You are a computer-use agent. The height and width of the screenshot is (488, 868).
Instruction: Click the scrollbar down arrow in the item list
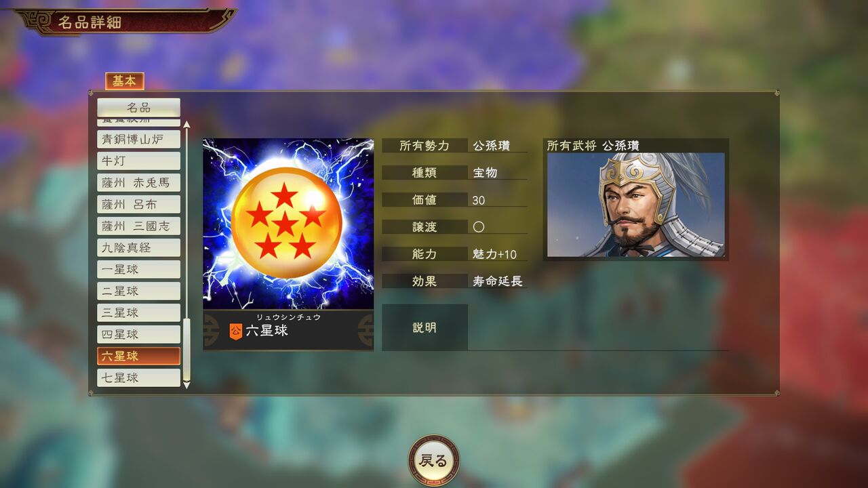tap(186, 384)
